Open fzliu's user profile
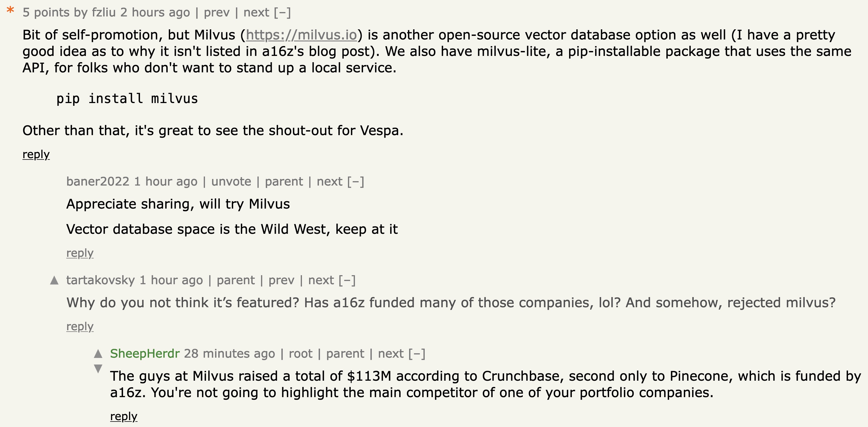868x427 pixels. point(104,12)
